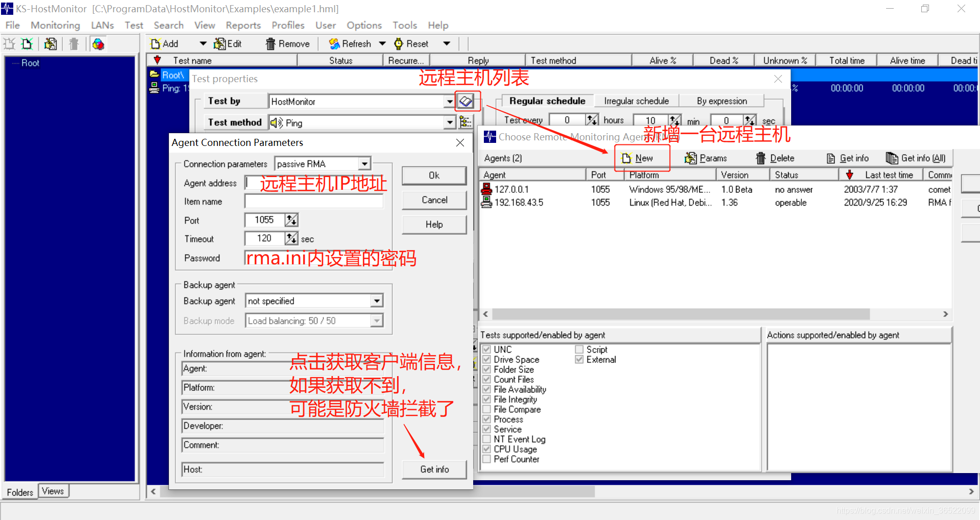Toggle the External checkbox
This screenshot has width=980, height=520.
point(579,359)
